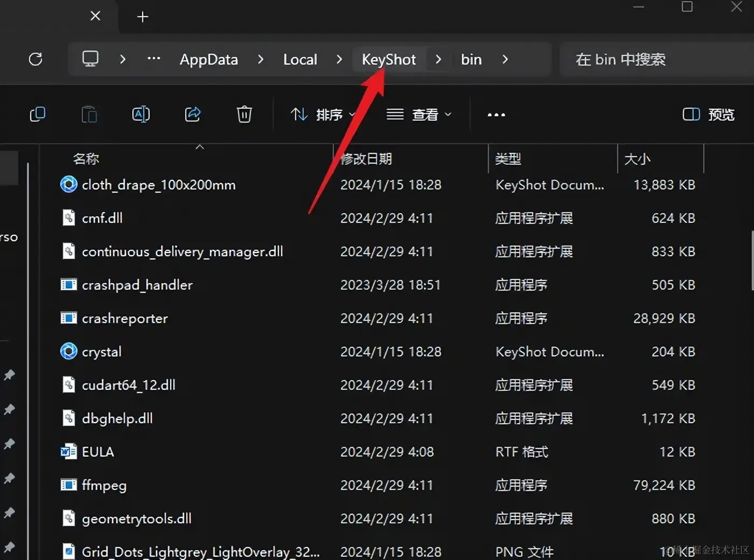The height and width of the screenshot is (560, 754).
Task: Click the This PC monitor icon
Action: (x=90, y=59)
